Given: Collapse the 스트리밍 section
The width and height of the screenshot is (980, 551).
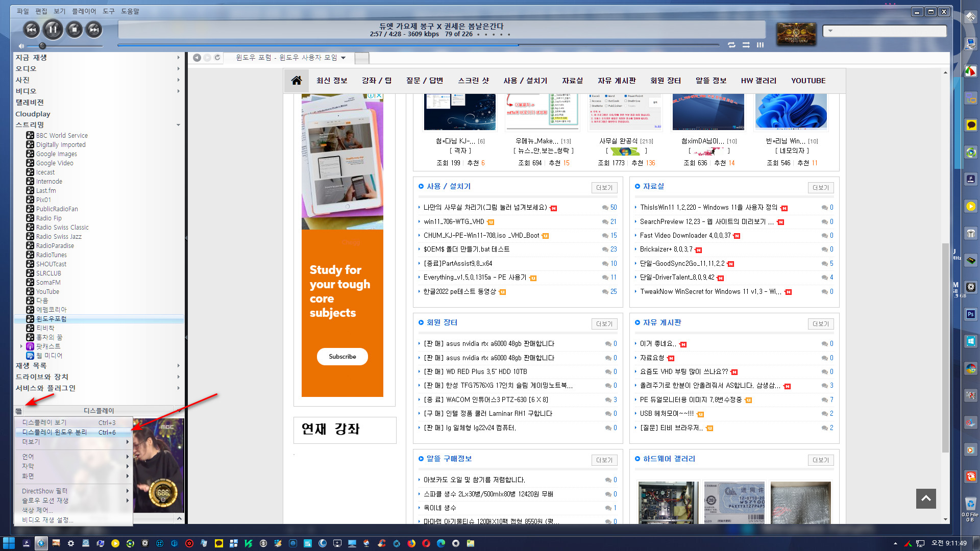Looking at the screenshot, I should coord(178,125).
